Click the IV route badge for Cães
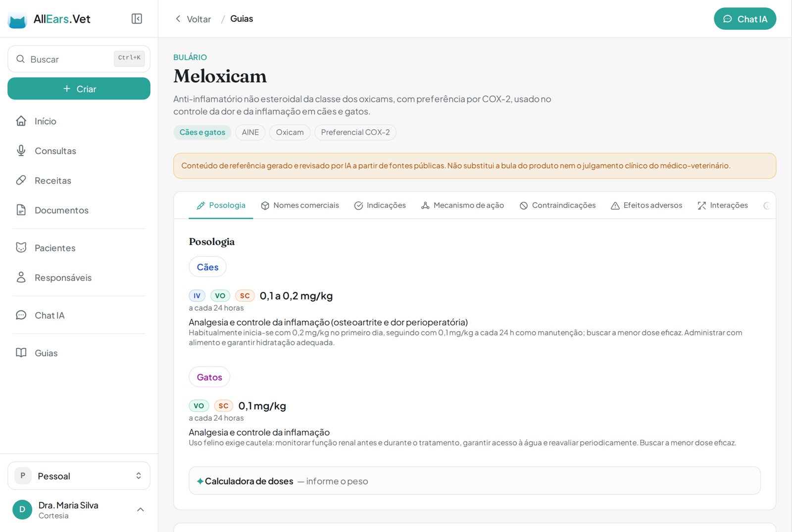Screen dimensions: 792x532 pyautogui.click(x=197, y=295)
